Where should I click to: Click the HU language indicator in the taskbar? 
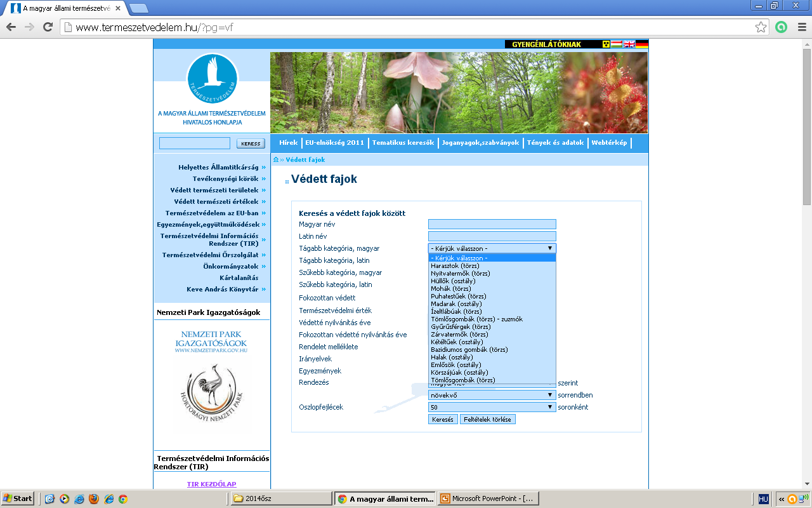[764, 499]
